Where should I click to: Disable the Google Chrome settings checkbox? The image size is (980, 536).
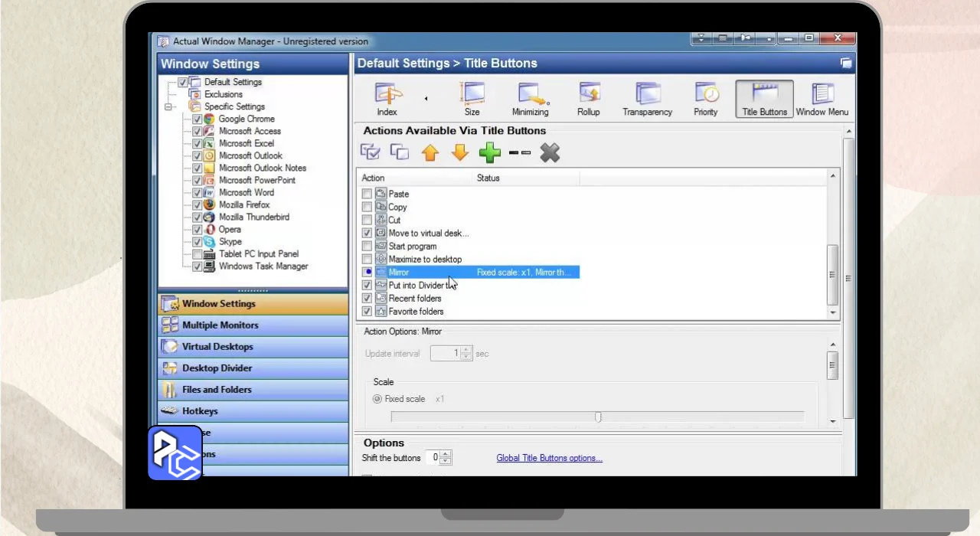click(x=198, y=119)
